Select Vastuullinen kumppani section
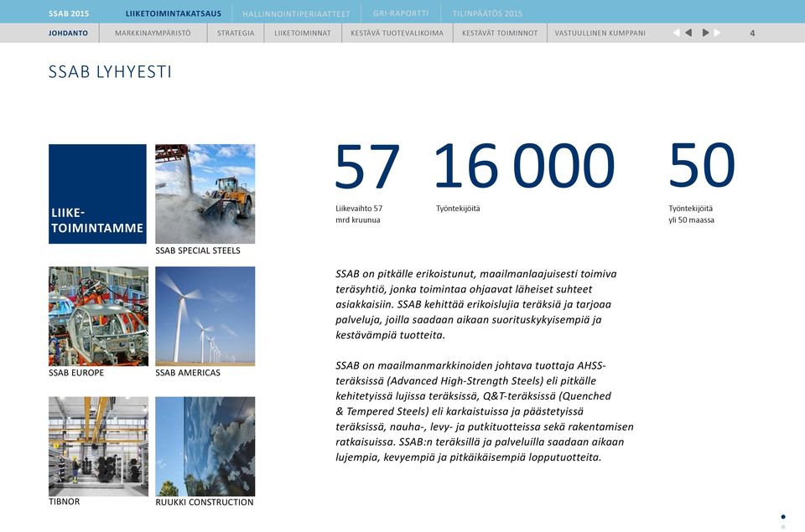Image resolution: width=805 pixels, height=532 pixels. click(x=600, y=33)
